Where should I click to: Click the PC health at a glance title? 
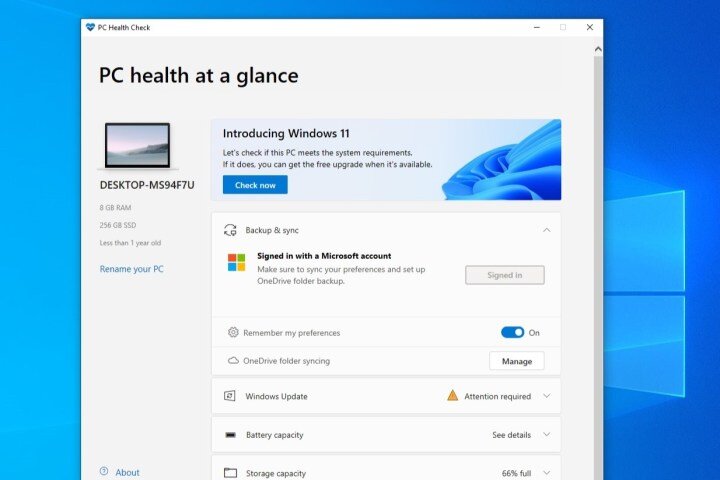pyautogui.click(x=199, y=76)
